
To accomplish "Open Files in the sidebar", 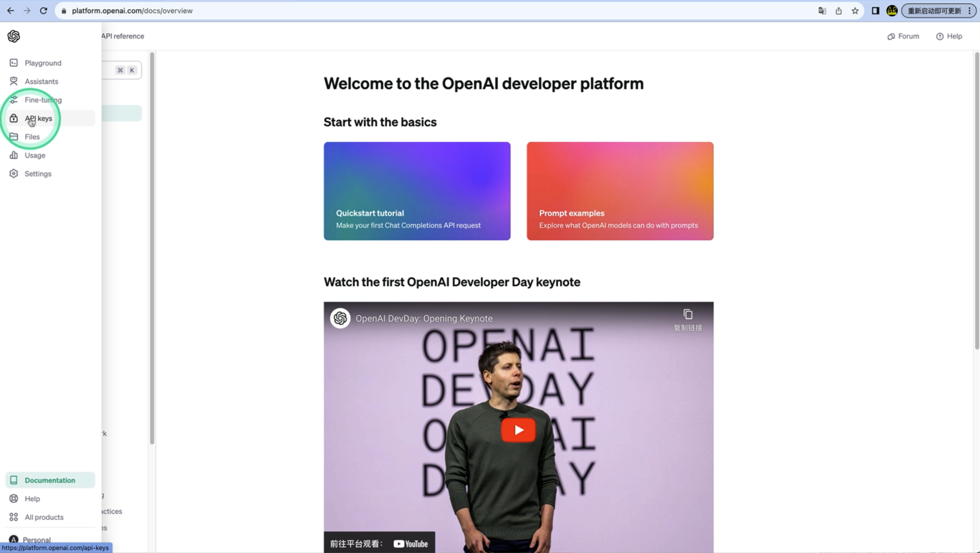I will click(x=50, y=136).
